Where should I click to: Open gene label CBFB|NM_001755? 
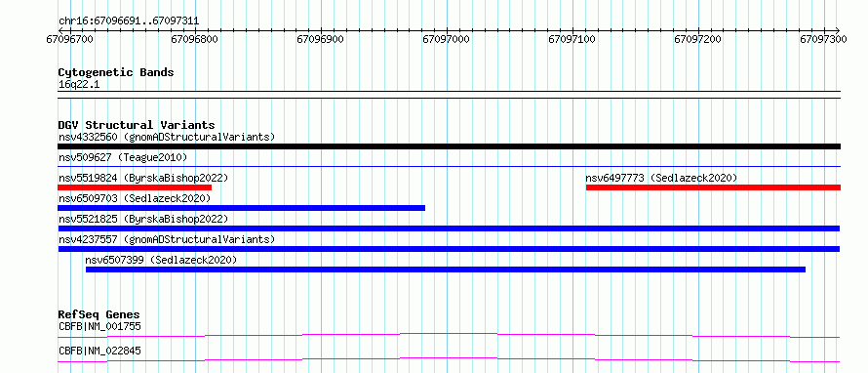(99, 326)
